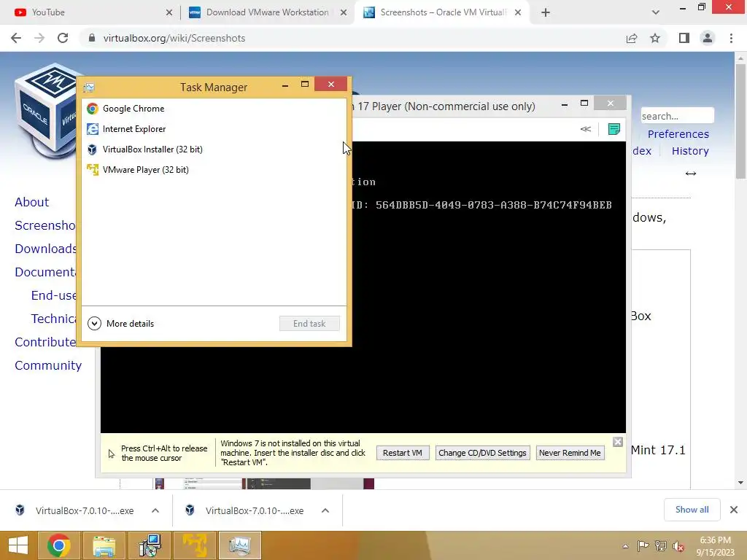Image resolution: width=747 pixels, height=560 pixels.
Task: Open second VirtualBox-7.0.10 download options chevron
Action: (x=325, y=510)
